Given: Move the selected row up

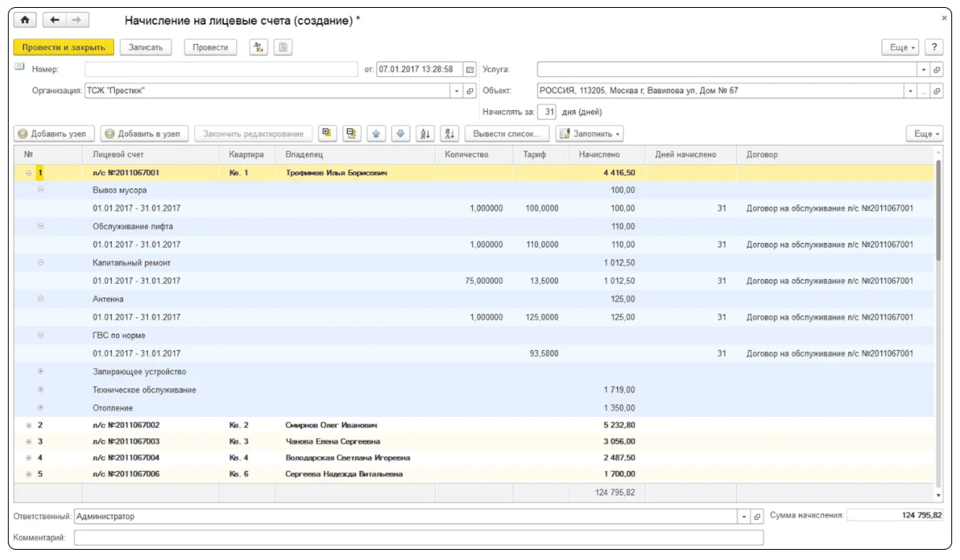Looking at the screenshot, I should coord(376,134).
